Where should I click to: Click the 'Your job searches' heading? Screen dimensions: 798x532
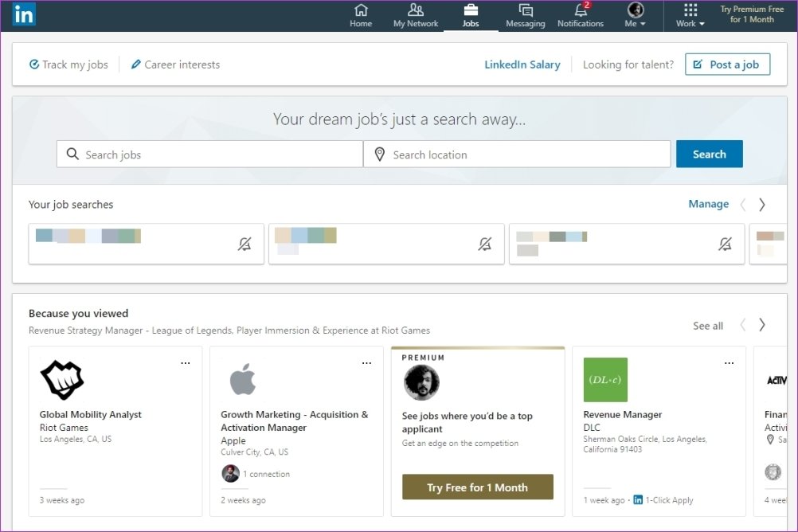[71, 204]
